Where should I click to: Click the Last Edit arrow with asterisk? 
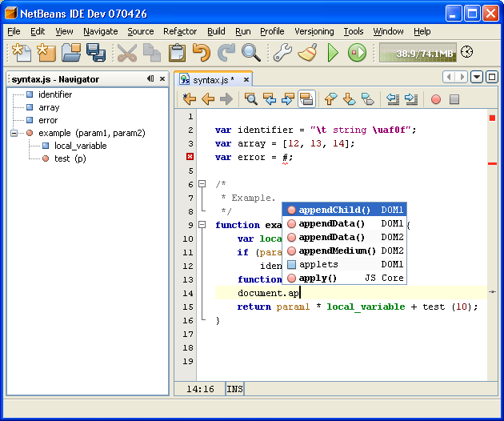click(x=190, y=98)
